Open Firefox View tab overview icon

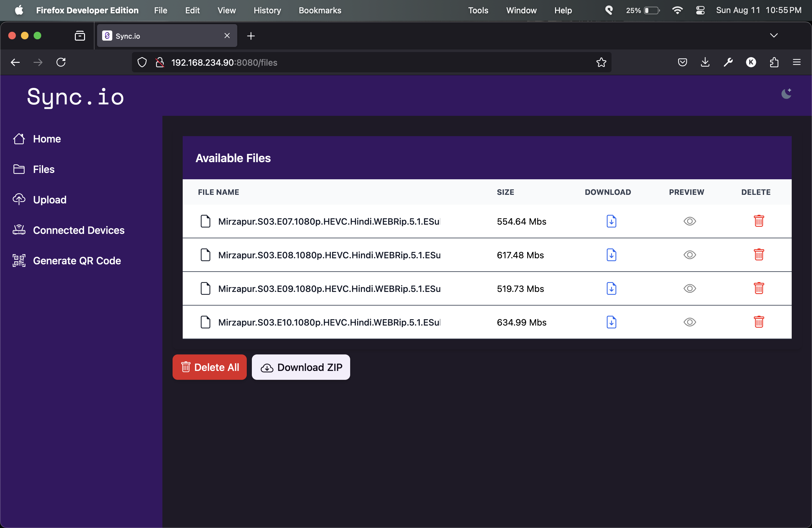tap(80, 36)
